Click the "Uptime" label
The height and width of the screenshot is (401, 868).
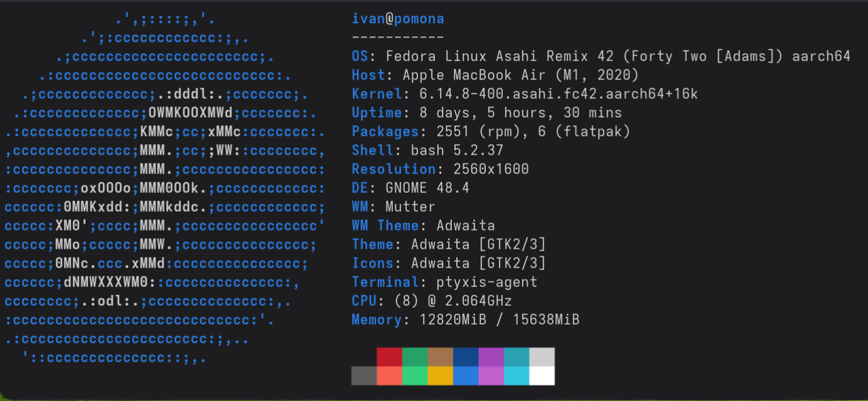(x=377, y=113)
